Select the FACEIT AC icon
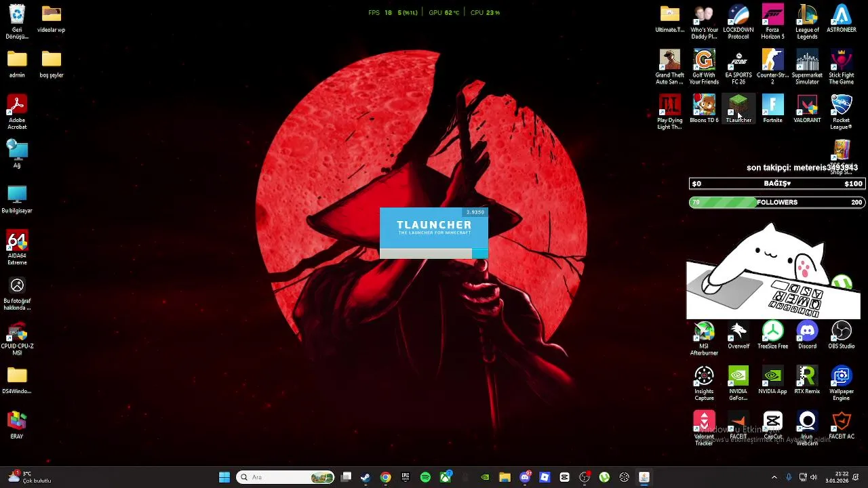This screenshot has width=868, height=488. point(842,426)
